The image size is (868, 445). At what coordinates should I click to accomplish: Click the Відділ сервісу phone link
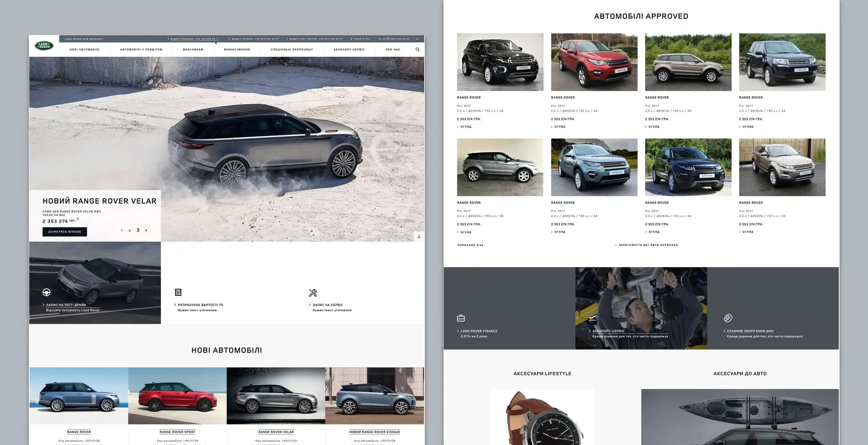coord(254,39)
